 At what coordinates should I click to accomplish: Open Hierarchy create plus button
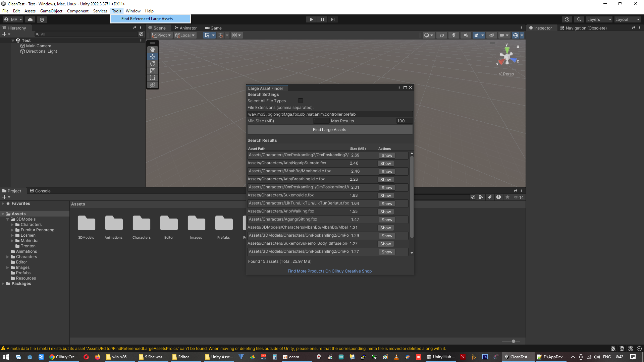[6, 34]
